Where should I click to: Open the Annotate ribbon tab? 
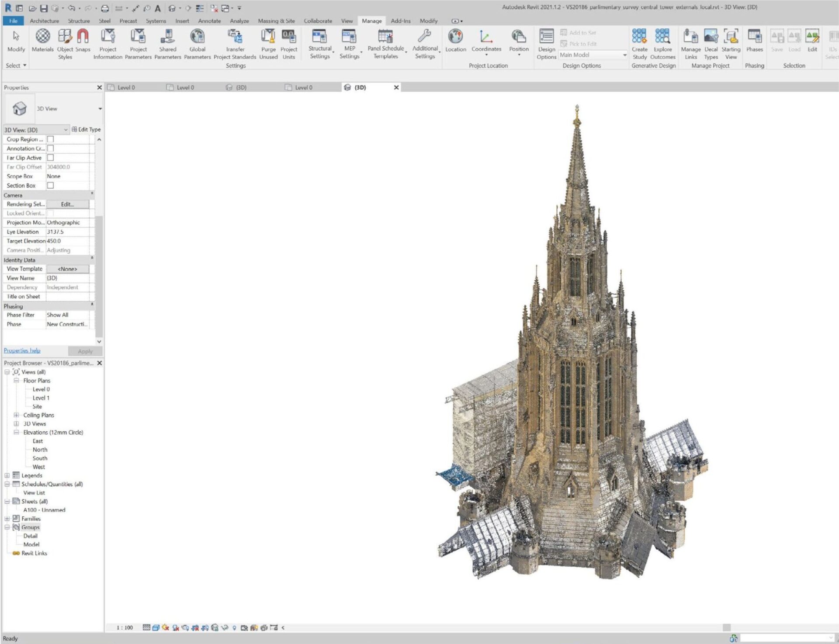click(x=209, y=21)
